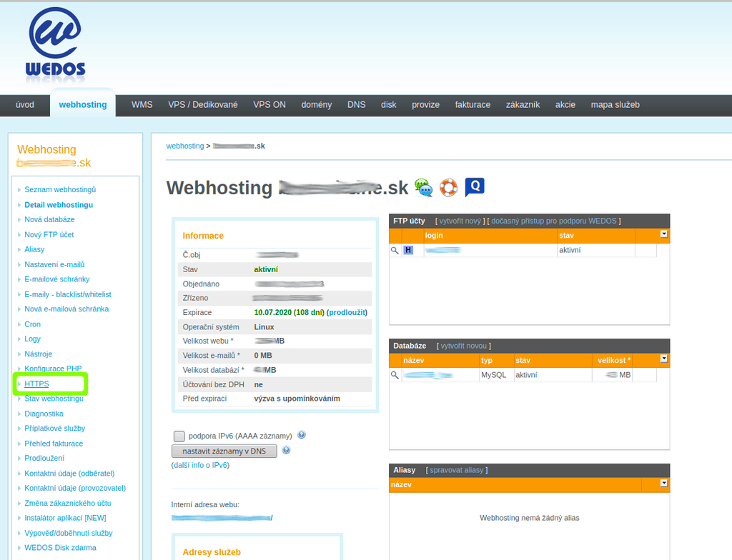Viewport: 732px width, 560px height.
Task: Click vytvořit novou in Databáze header
Action: 463,346
